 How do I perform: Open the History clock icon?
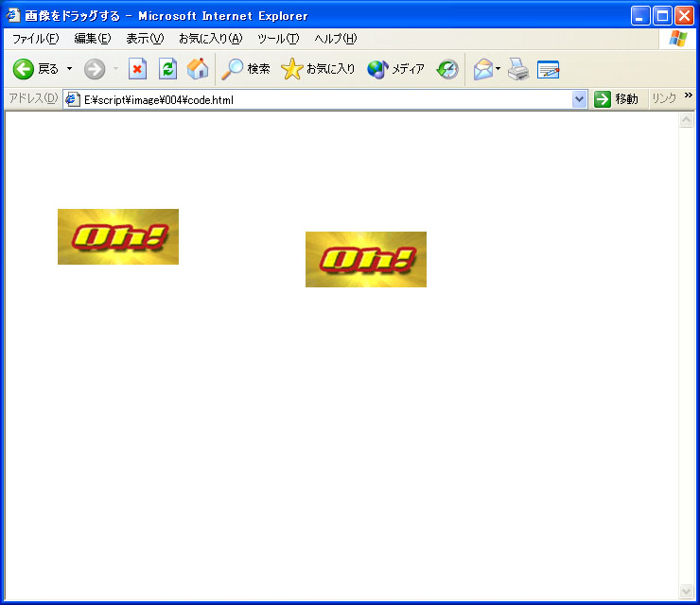pos(447,70)
